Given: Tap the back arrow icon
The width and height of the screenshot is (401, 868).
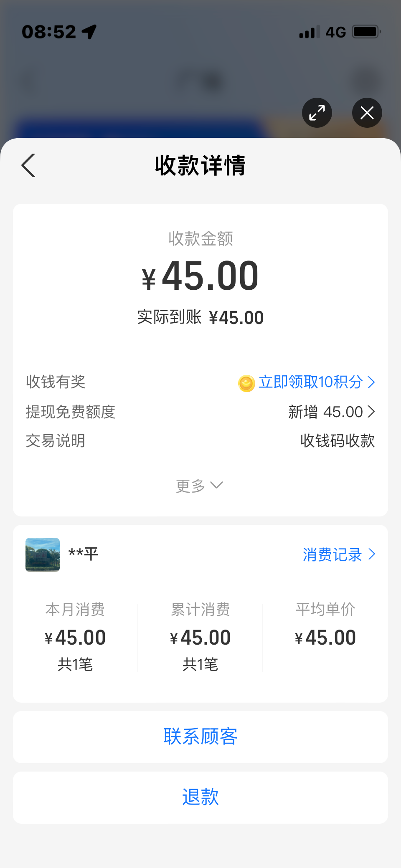Looking at the screenshot, I should click(28, 165).
